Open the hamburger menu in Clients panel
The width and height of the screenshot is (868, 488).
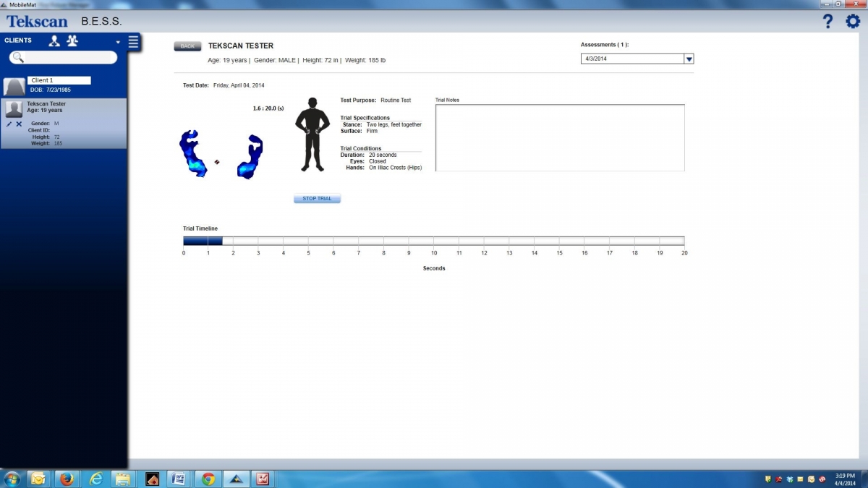133,42
